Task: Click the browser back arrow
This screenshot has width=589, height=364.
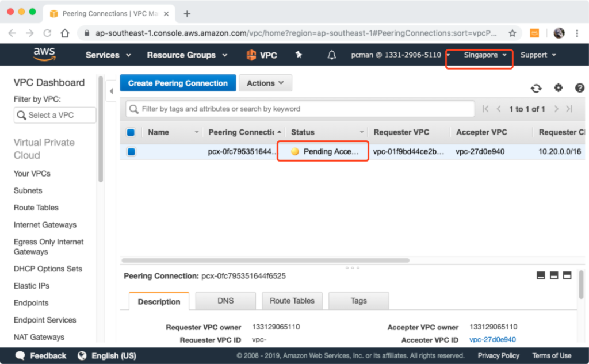Action: 12,33
